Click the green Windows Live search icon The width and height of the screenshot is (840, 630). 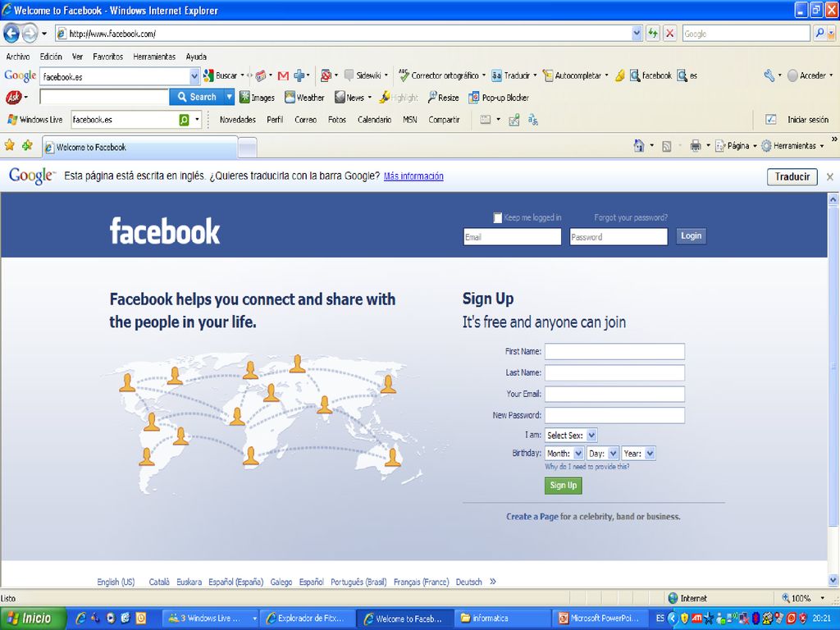click(x=184, y=120)
